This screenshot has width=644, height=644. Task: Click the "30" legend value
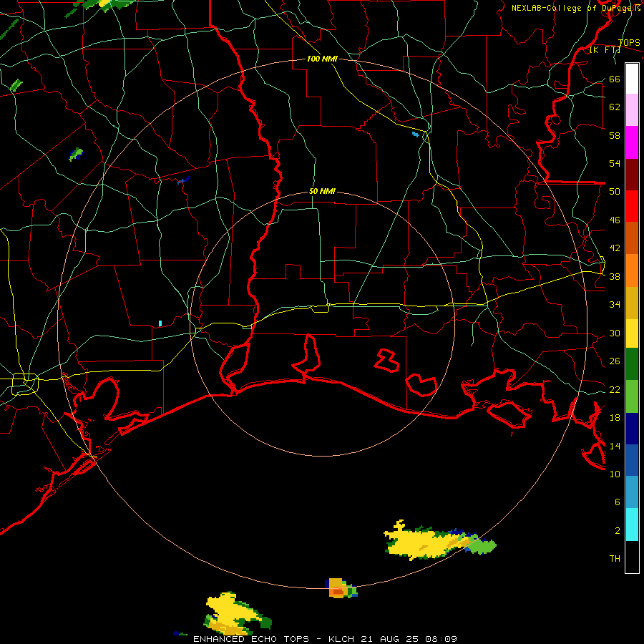(615, 333)
